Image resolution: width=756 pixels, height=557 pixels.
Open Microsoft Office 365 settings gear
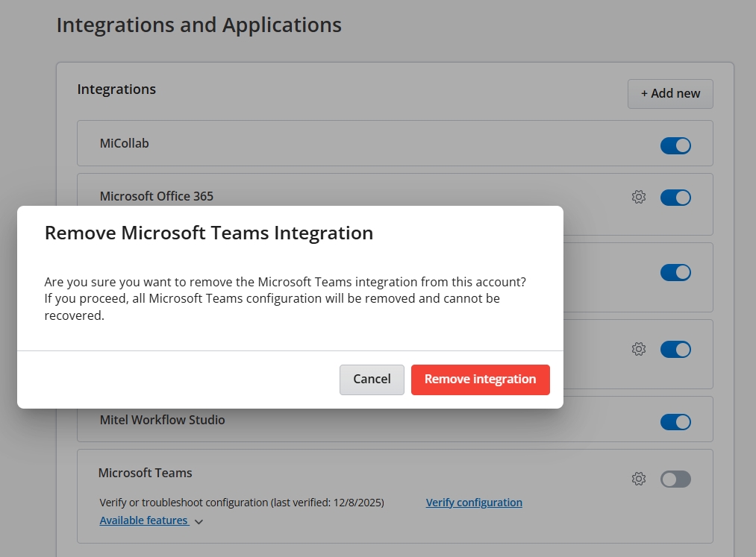(639, 197)
